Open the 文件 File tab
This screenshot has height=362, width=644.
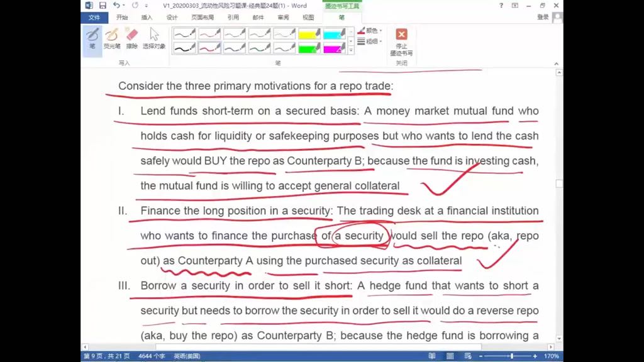click(94, 17)
